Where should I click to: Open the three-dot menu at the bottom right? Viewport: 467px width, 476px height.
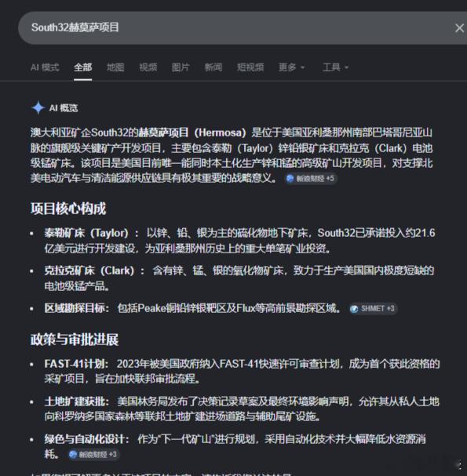coord(462,465)
